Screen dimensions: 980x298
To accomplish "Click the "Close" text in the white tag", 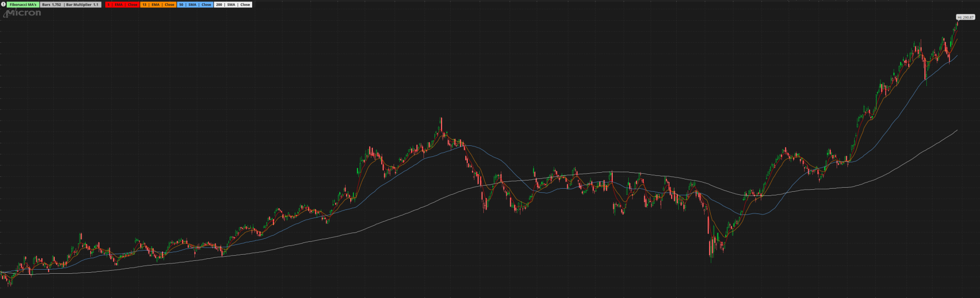I will pyautogui.click(x=245, y=5).
